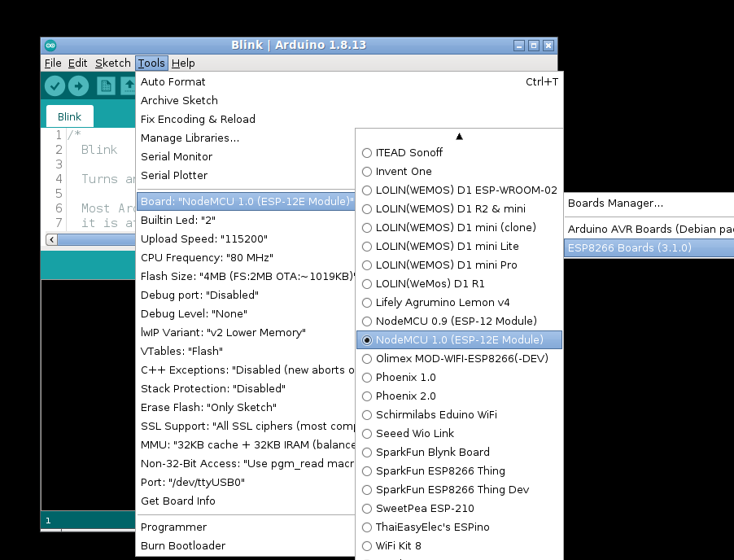Viewport: 734px width, 560px height.
Task: Choose the Invent One board
Action: click(459, 172)
